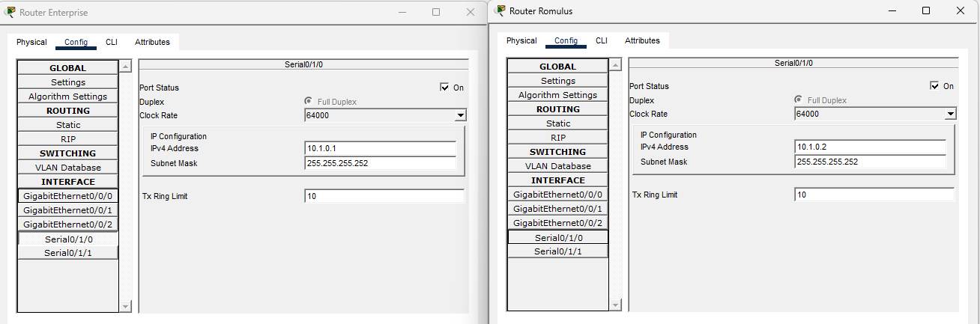Open RIP routing in Router Enterprise sidebar
The height and width of the screenshot is (324, 980).
click(68, 139)
